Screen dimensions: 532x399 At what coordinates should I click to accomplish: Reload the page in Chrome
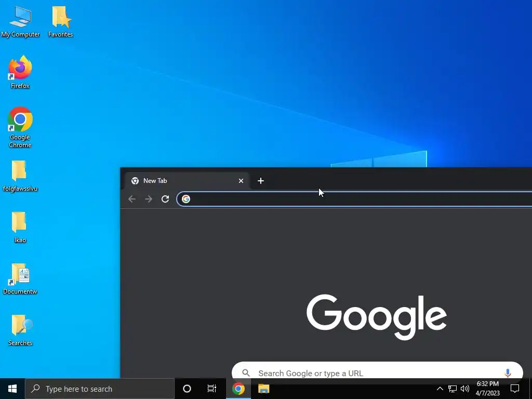(165, 199)
